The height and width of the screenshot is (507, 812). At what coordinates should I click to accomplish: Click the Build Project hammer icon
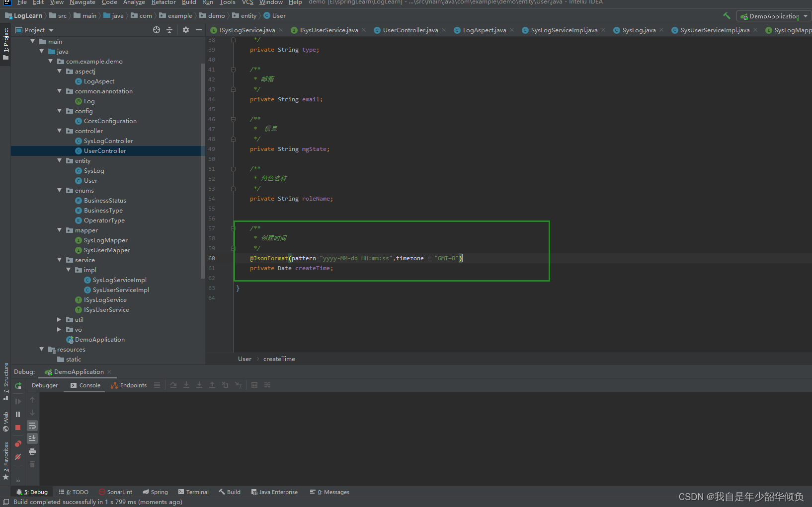coord(727,16)
